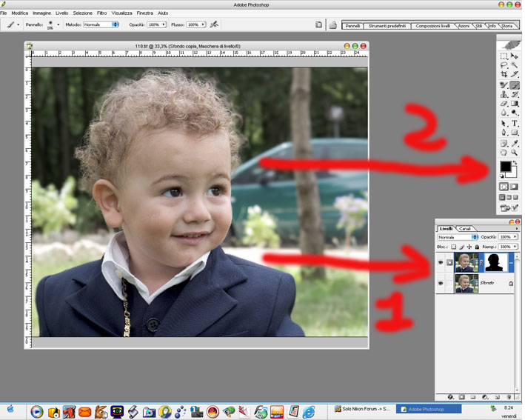Switch to the Canali tab
The width and height of the screenshot is (525, 420).
464,228
